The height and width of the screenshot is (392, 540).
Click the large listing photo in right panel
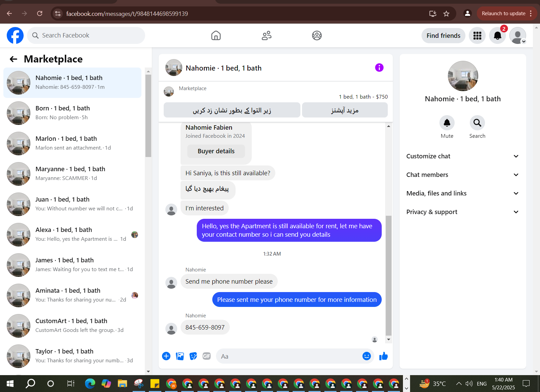click(x=463, y=76)
